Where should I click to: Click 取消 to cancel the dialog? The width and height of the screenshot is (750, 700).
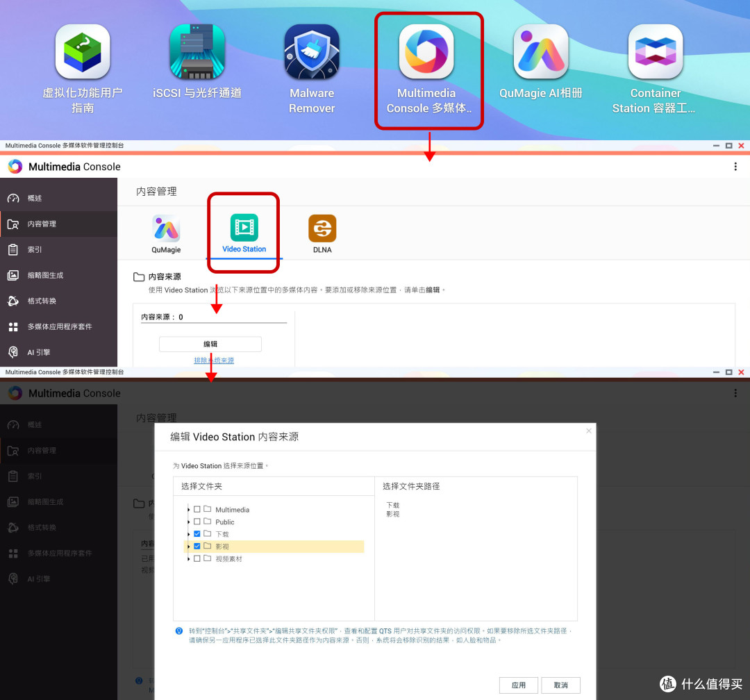561,685
